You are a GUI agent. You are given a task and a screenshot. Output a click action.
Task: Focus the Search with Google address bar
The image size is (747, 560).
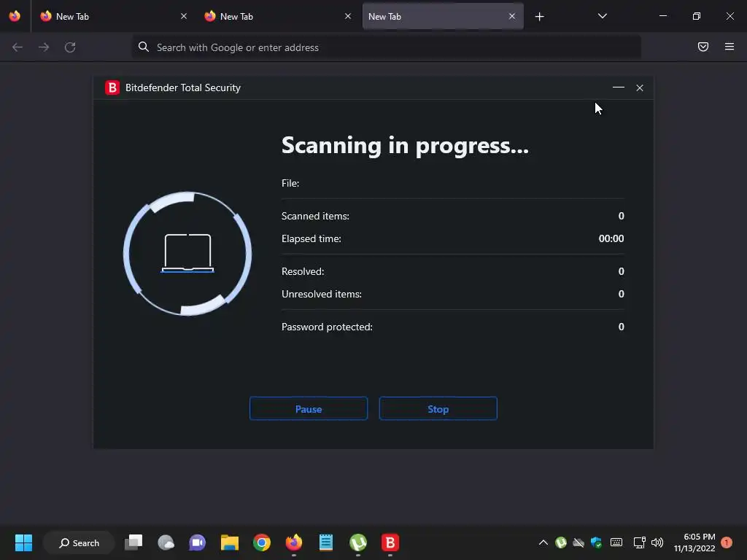click(x=386, y=47)
